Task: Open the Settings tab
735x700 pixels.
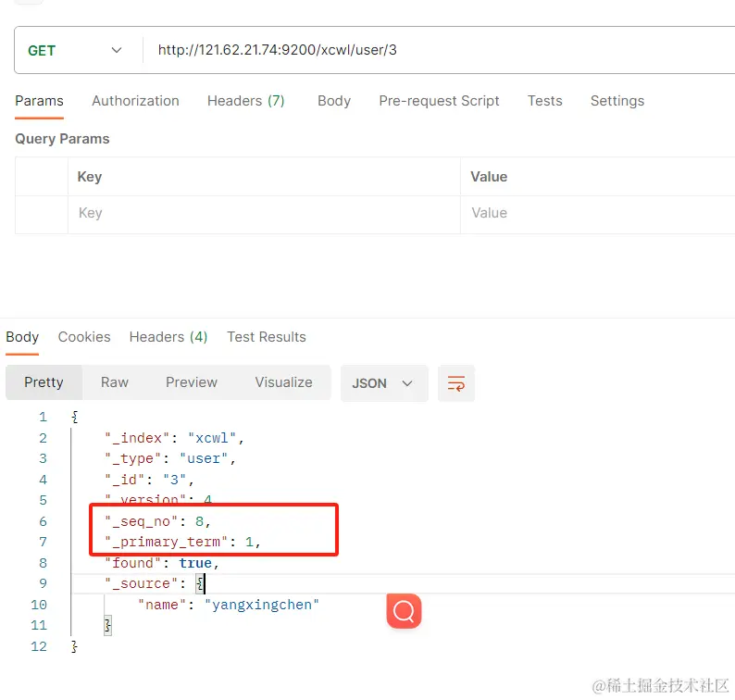Action: click(x=617, y=101)
